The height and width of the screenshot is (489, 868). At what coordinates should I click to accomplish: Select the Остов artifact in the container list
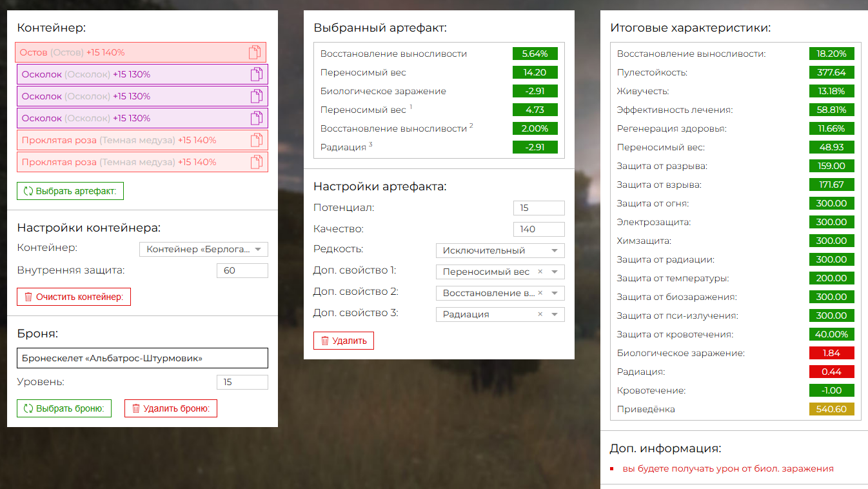pos(129,52)
